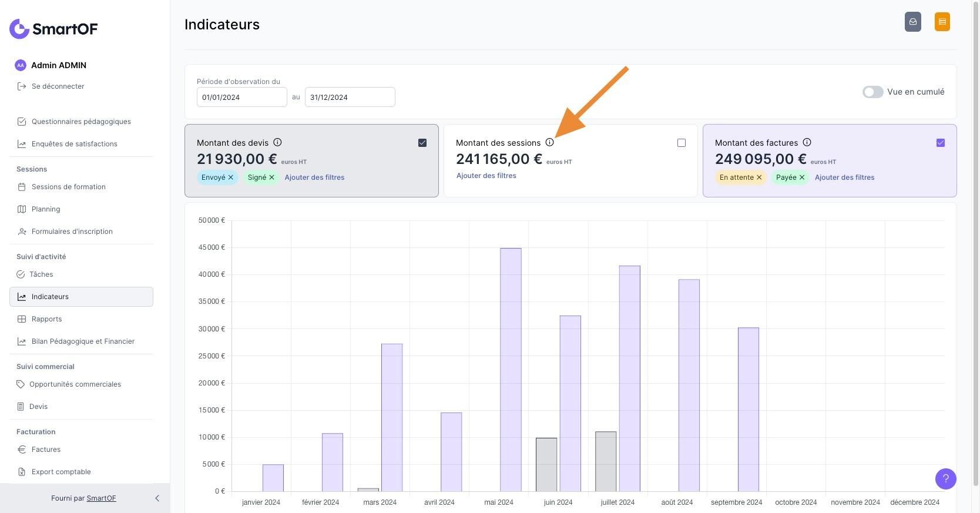The width and height of the screenshot is (980, 513).
Task: Click the info icon beside Montant des sessions
Action: (x=549, y=142)
